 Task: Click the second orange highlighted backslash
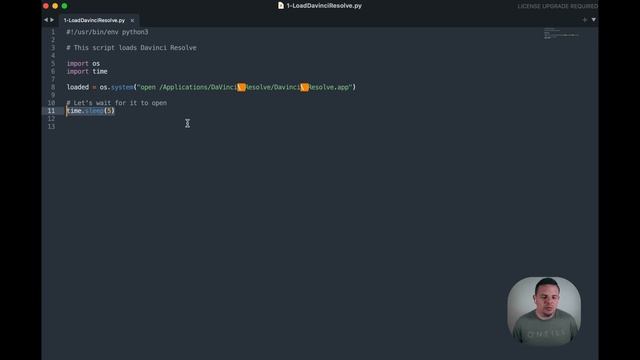(x=304, y=87)
